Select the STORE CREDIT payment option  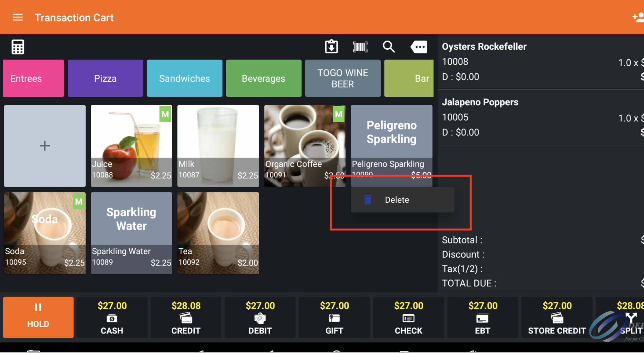point(557,317)
